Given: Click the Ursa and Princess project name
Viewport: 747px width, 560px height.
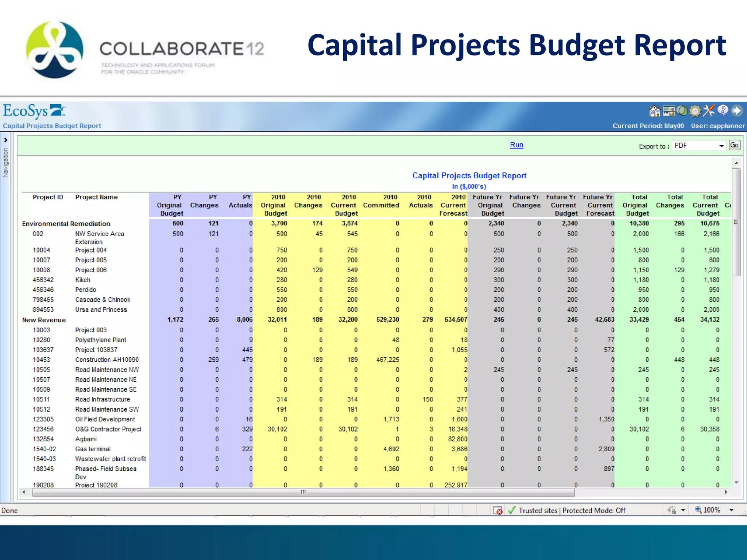Looking at the screenshot, I should coord(101,310).
